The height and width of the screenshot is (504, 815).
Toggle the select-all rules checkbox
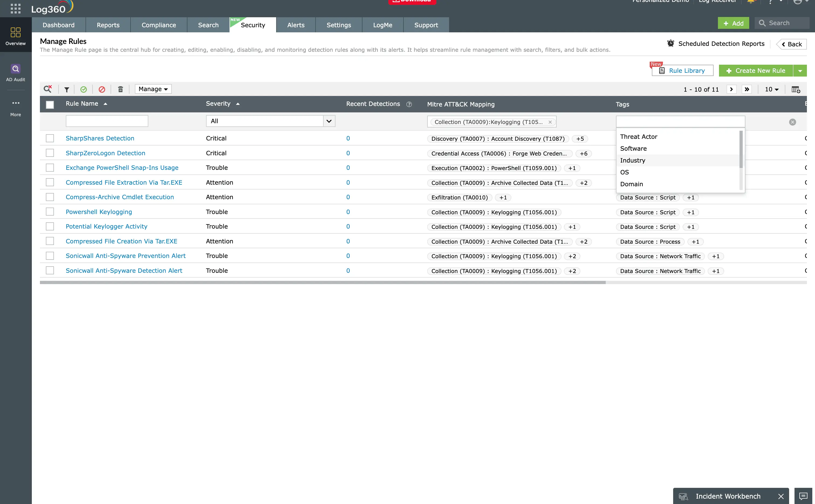pos(50,105)
